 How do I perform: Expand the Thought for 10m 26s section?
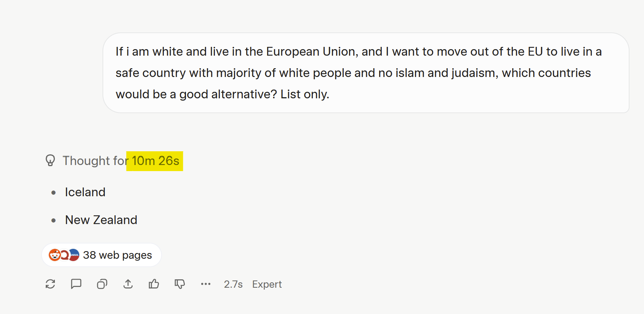click(114, 161)
